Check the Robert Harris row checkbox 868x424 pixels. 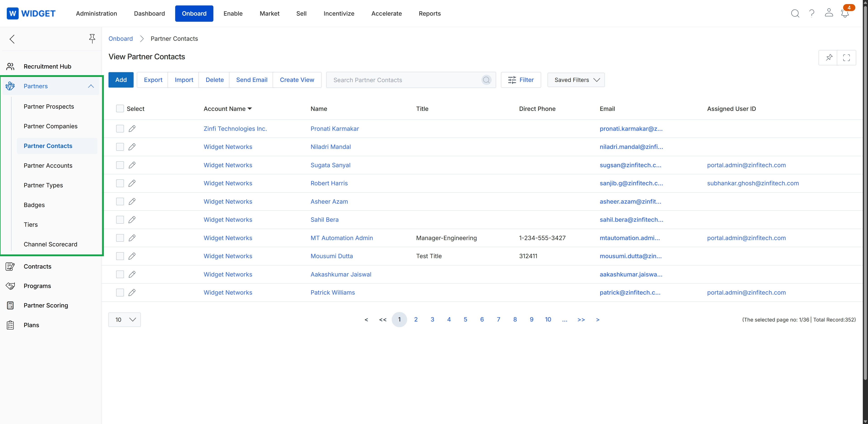(x=120, y=183)
